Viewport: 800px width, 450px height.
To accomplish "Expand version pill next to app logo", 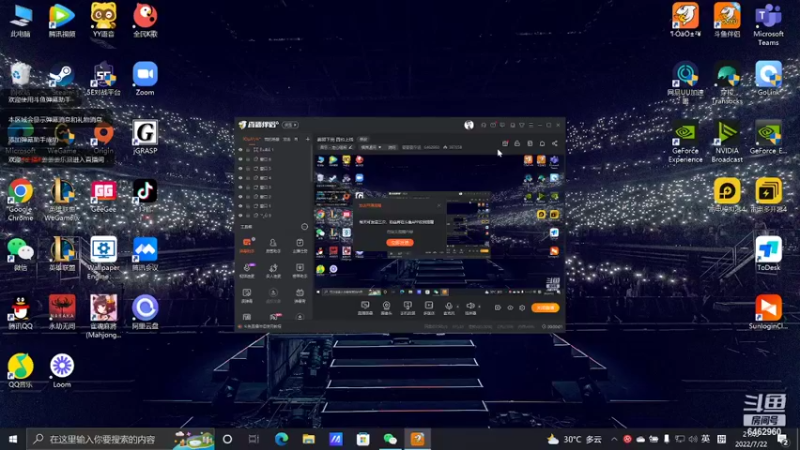I will pos(290,125).
